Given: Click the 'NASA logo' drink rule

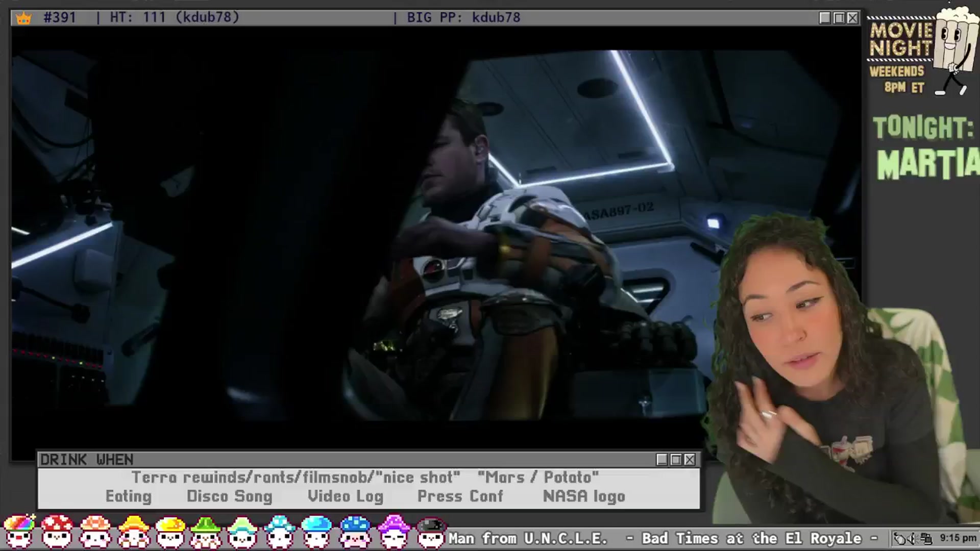Looking at the screenshot, I should pyautogui.click(x=584, y=496).
